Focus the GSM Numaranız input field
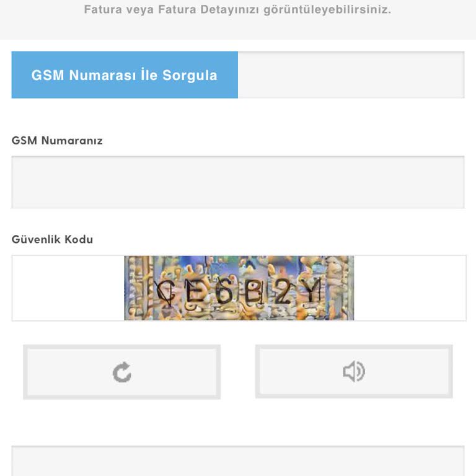476x476 pixels. (238, 182)
